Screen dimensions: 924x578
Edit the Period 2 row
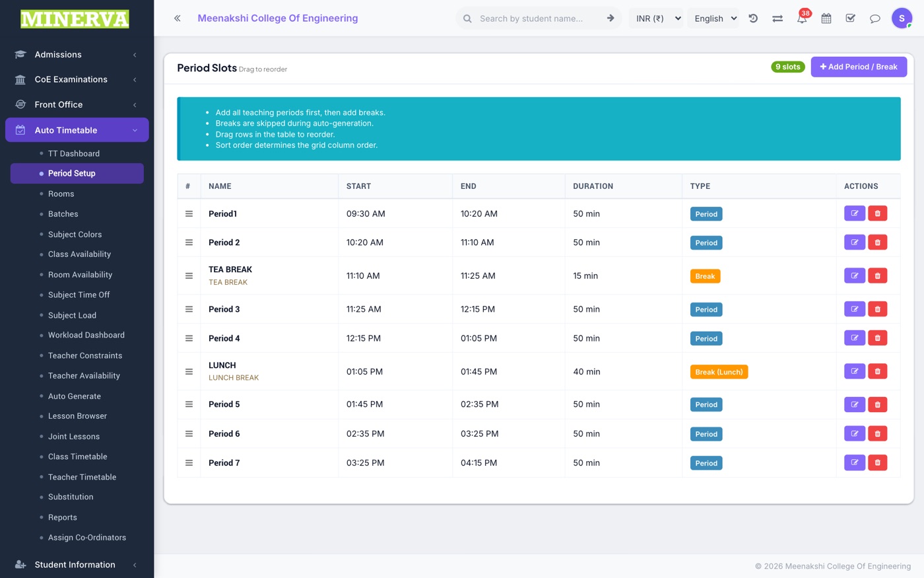855,242
